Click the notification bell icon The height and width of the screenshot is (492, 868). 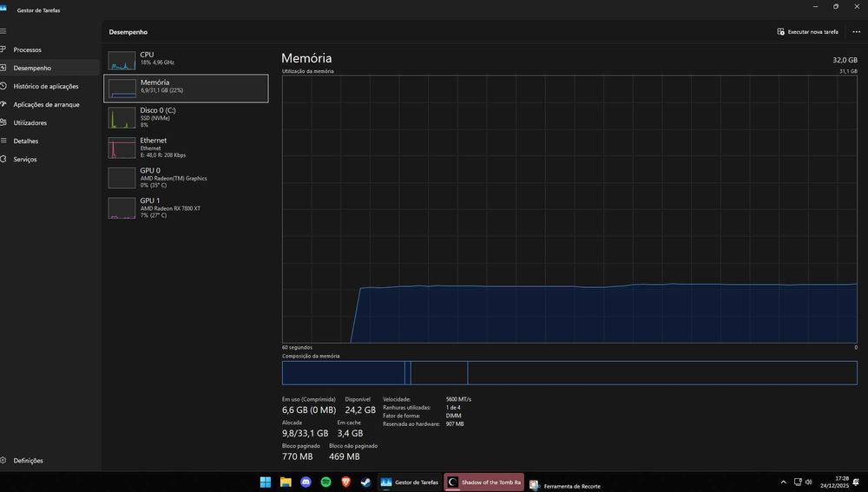857,482
